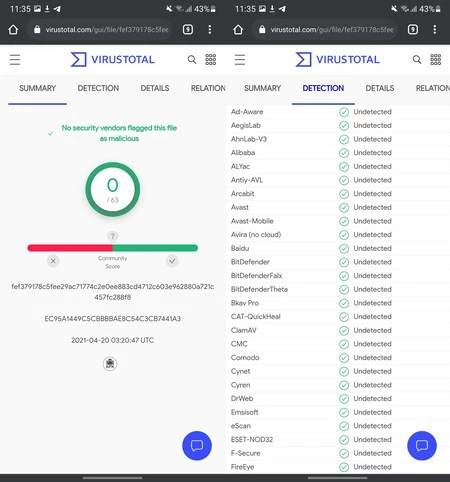Click the CAT-QuickHeal vendor name
The height and width of the screenshot is (482, 450).
[x=256, y=317]
